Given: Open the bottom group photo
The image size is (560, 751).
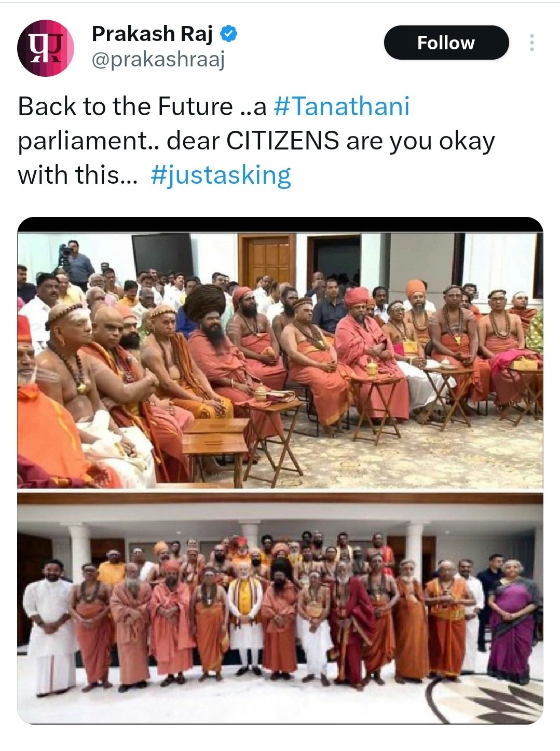Looking at the screenshot, I should (x=280, y=608).
